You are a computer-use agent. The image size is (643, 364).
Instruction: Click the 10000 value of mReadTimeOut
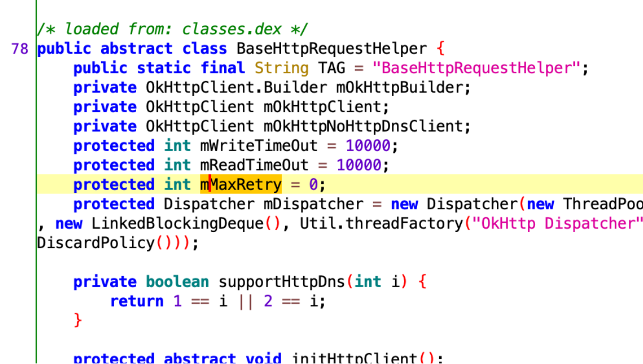[359, 165]
